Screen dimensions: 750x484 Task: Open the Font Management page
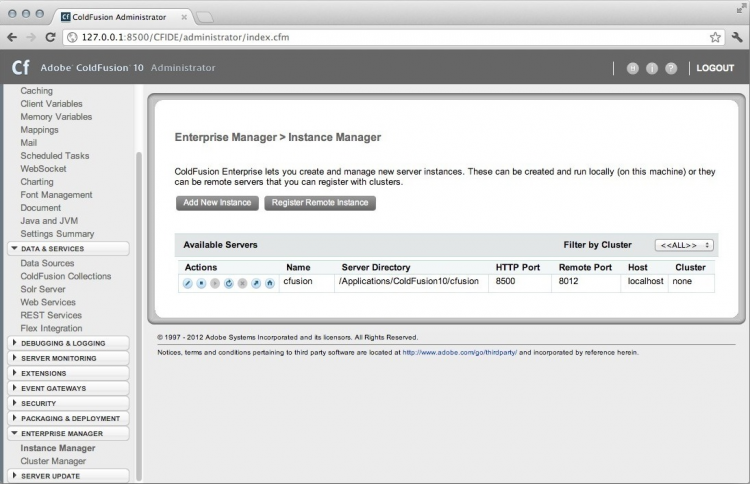coord(56,195)
